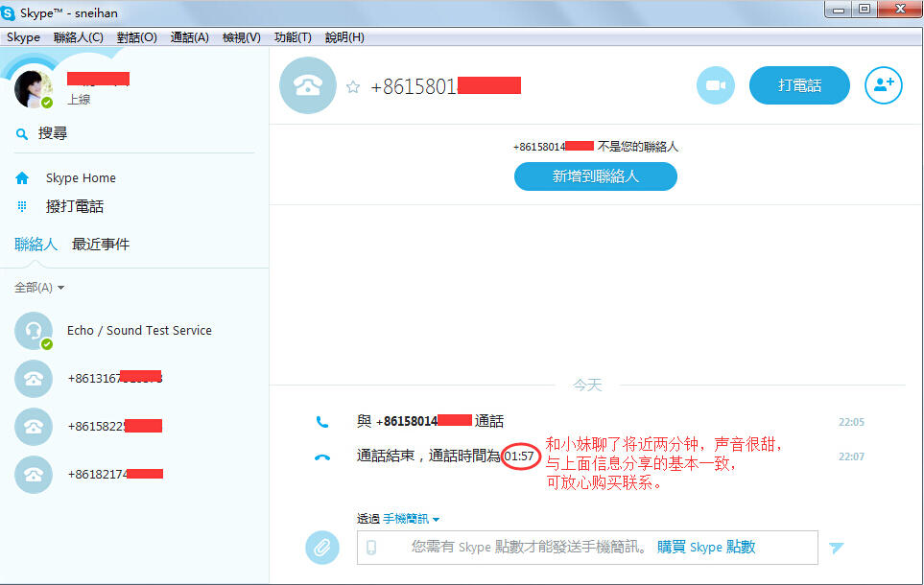Screen dimensions: 924x585
Task: Select the Echo / Sound Test Service contact
Action: click(x=140, y=331)
